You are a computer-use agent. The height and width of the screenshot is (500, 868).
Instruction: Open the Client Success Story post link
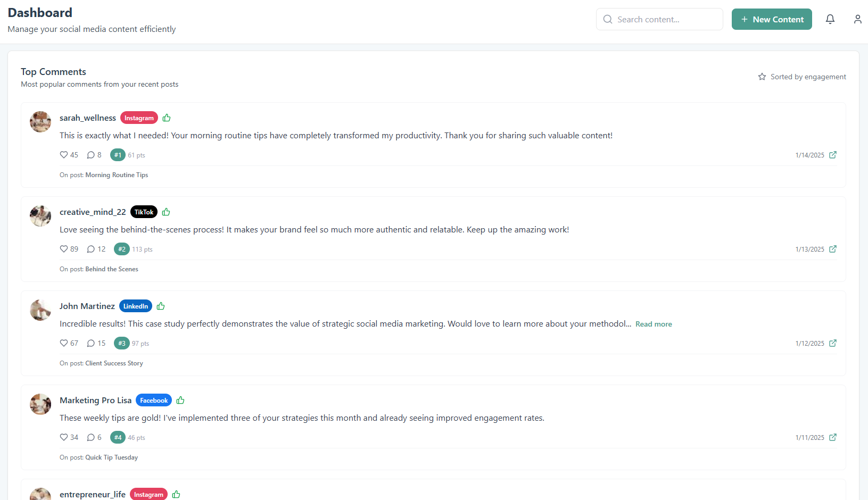[114, 363]
